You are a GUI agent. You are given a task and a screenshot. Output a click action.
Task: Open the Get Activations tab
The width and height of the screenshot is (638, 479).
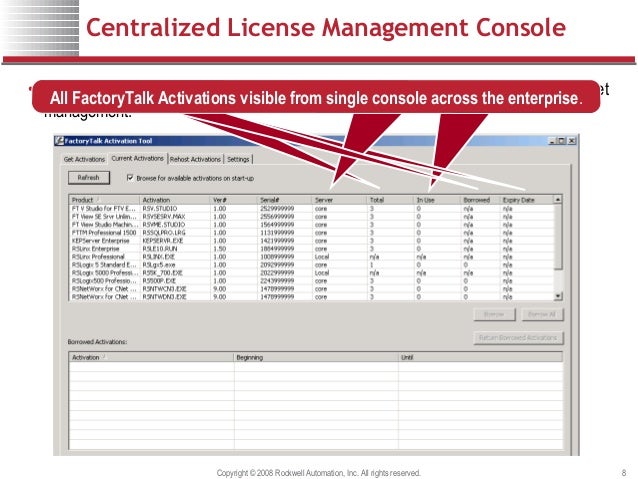[x=84, y=159]
